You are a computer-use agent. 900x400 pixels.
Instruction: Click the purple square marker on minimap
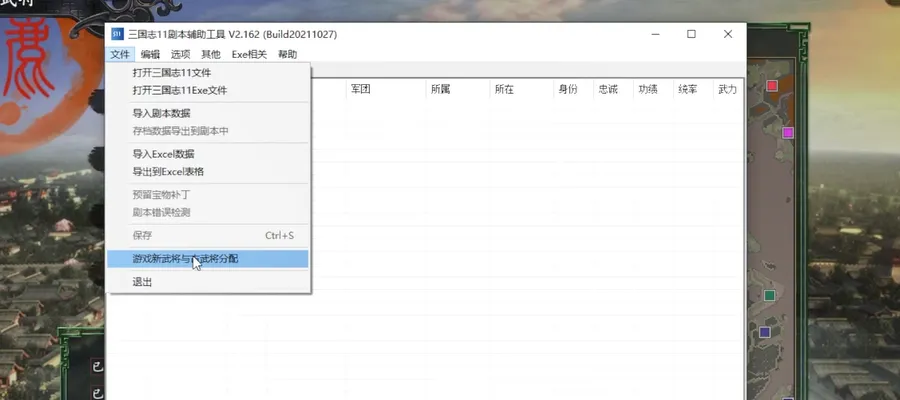coord(765,332)
